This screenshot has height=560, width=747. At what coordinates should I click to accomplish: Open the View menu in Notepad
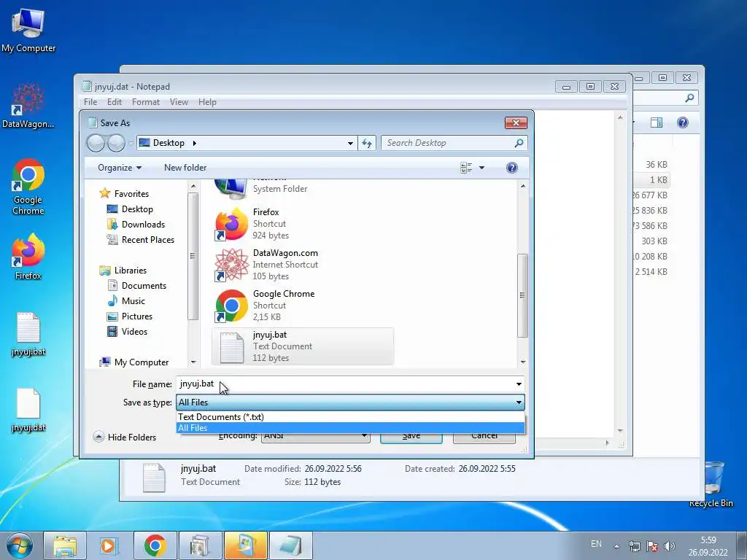(x=179, y=102)
